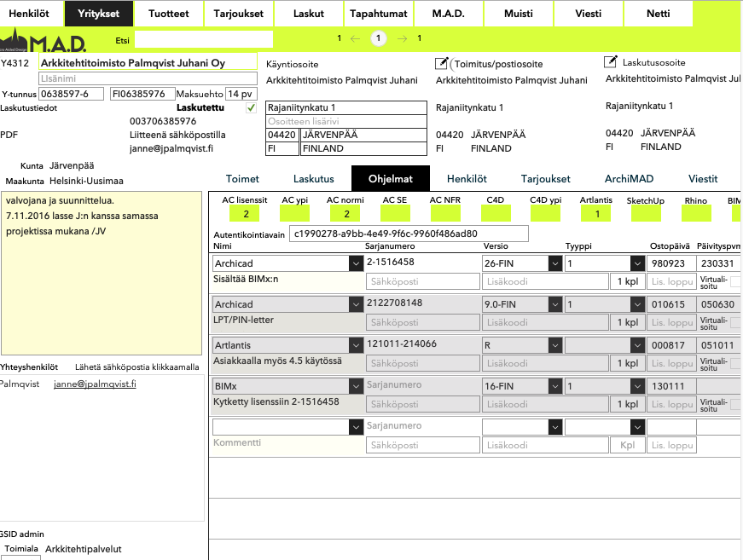Click the M.A.D. logo icon

43,41
